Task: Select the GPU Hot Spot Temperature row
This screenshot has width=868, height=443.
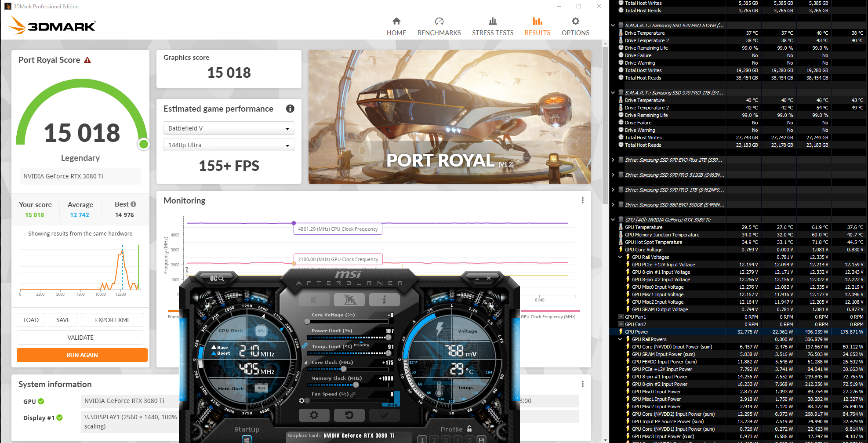Action: 738,242
